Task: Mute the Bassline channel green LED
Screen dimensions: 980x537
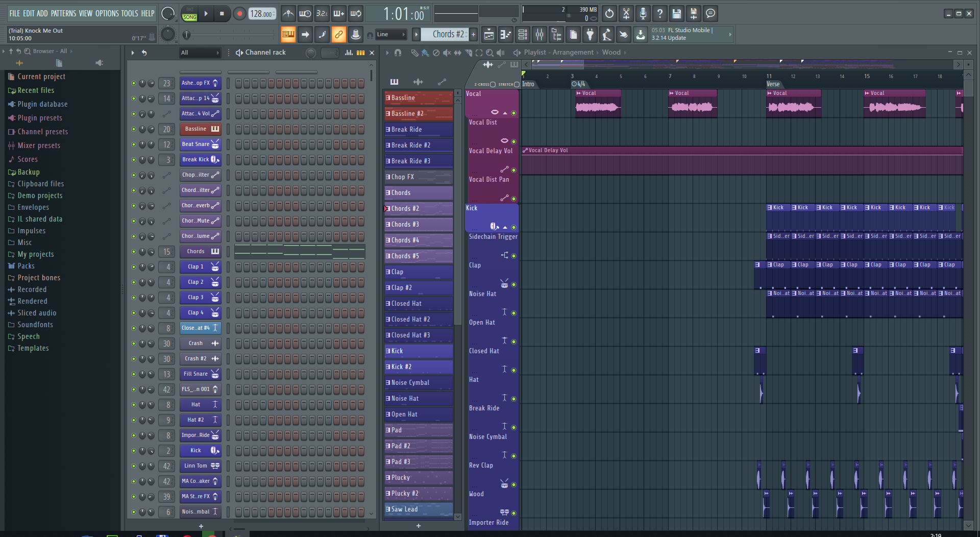Action: (134, 129)
